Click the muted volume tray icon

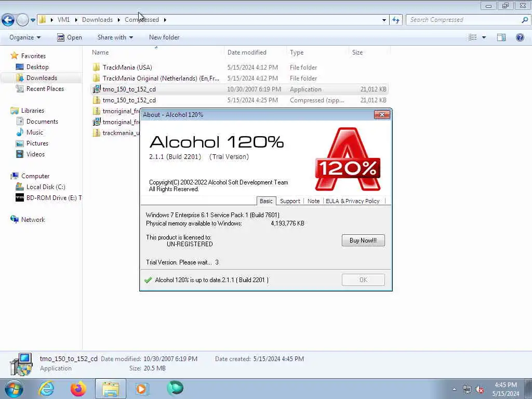pyautogui.click(x=480, y=390)
